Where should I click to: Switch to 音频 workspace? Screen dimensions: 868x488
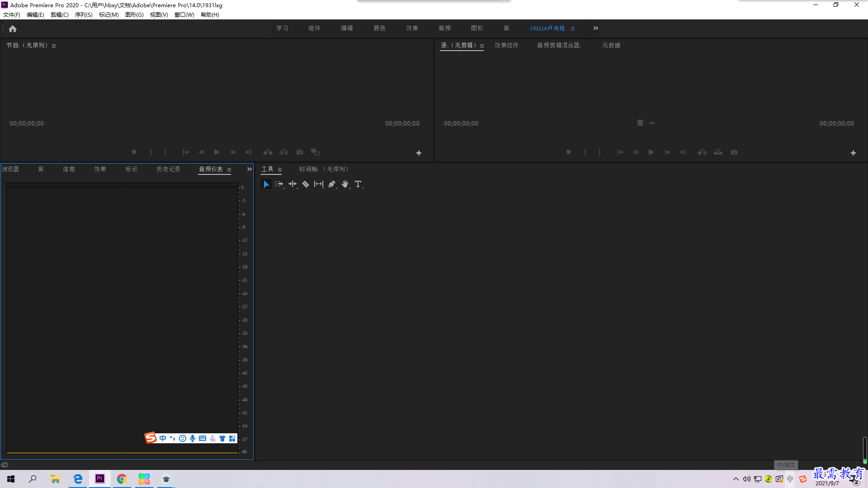pos(444,28)
